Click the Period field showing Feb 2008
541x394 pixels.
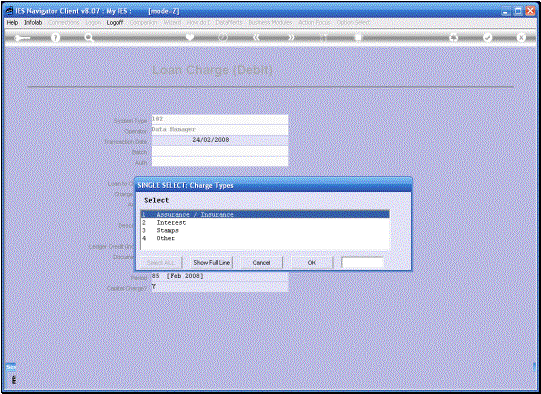point(220,276)
